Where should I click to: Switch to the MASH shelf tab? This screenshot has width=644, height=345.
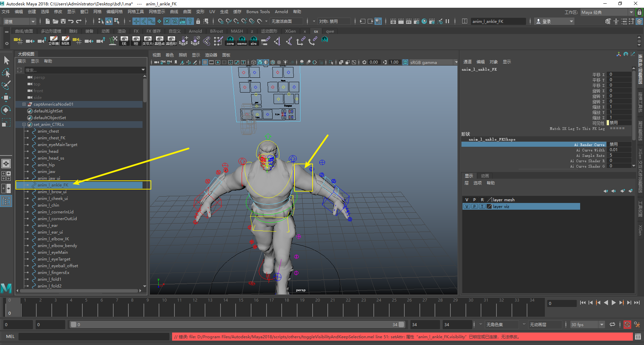click(x=237, y=31)
